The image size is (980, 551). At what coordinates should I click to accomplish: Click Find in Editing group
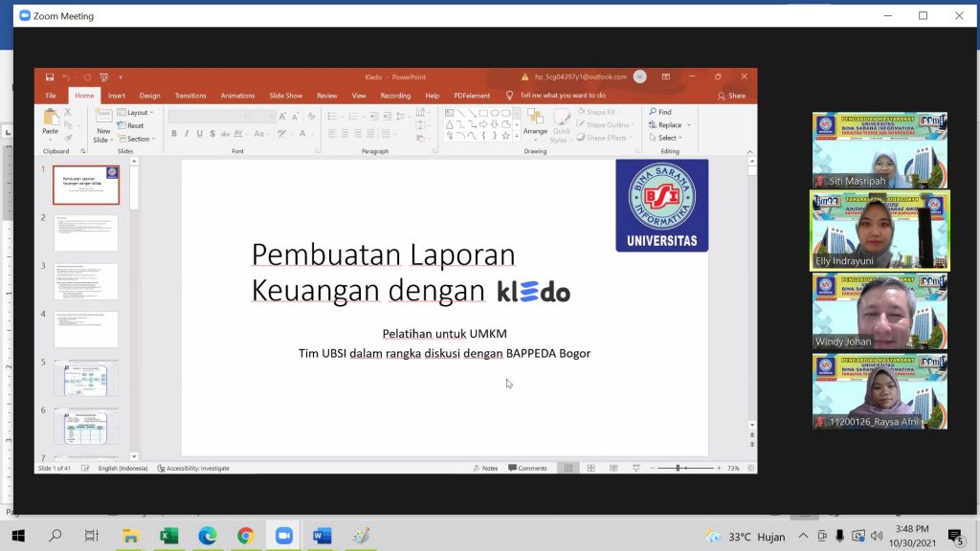pyautogui.click(x=660, y=112)
